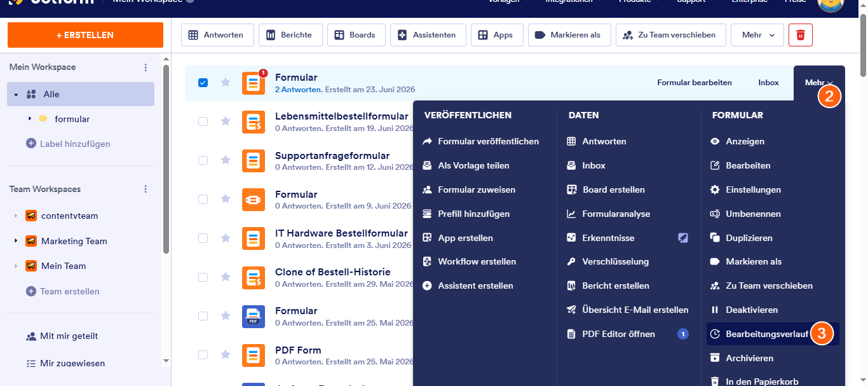
Task: Check the Supportanfrageformular checkbox
Action: point(203,160)
